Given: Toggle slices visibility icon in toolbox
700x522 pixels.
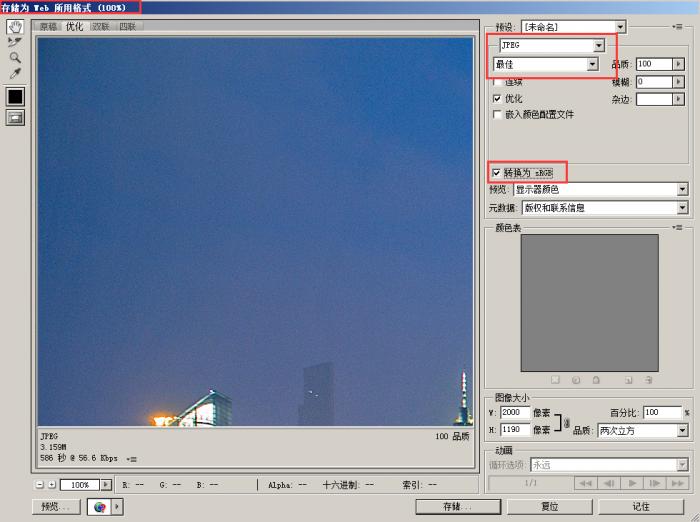Looking at the screenshot, I should [x=15, y=117].
